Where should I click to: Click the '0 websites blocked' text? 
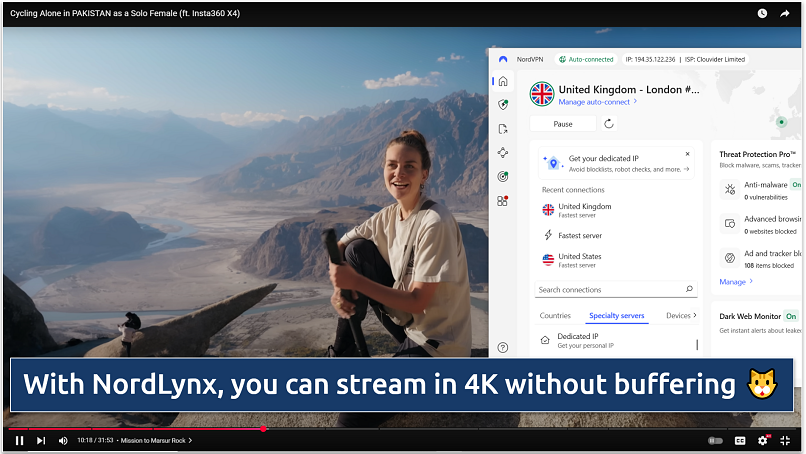770,231
